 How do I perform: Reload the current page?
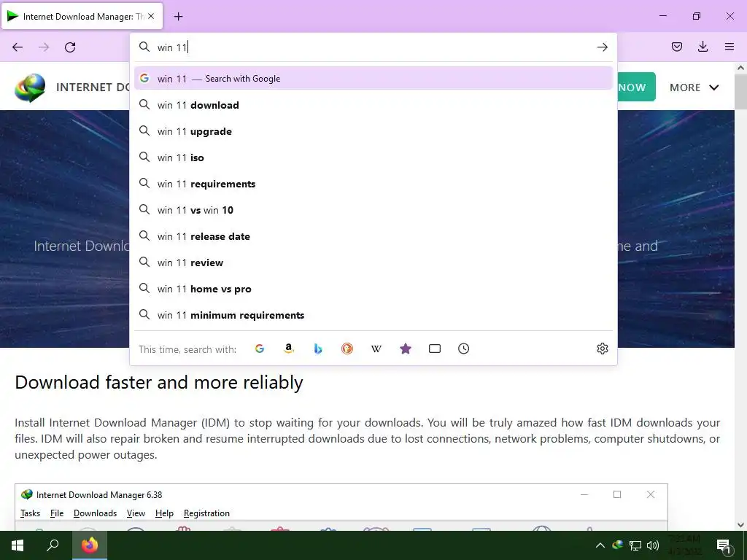70,47
